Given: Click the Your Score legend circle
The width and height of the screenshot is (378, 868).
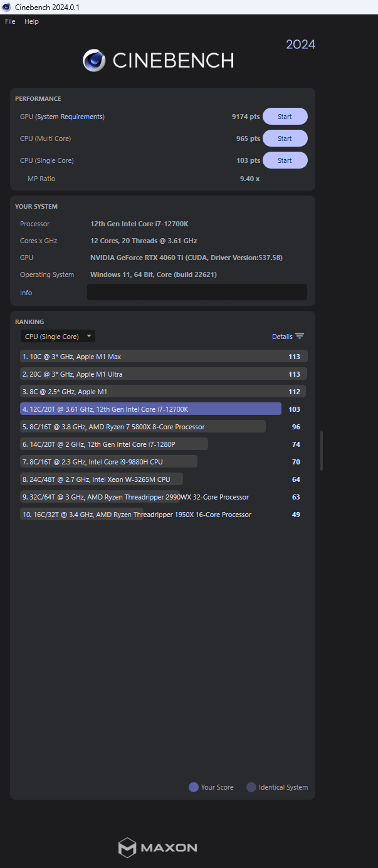Looking at the screenshot, I should point(194,787).
